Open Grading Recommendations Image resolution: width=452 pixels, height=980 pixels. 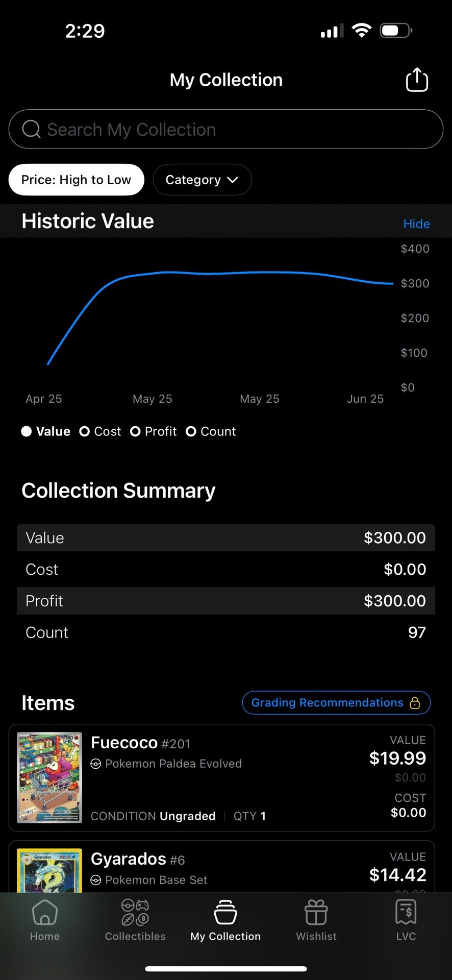coord(336,703)
